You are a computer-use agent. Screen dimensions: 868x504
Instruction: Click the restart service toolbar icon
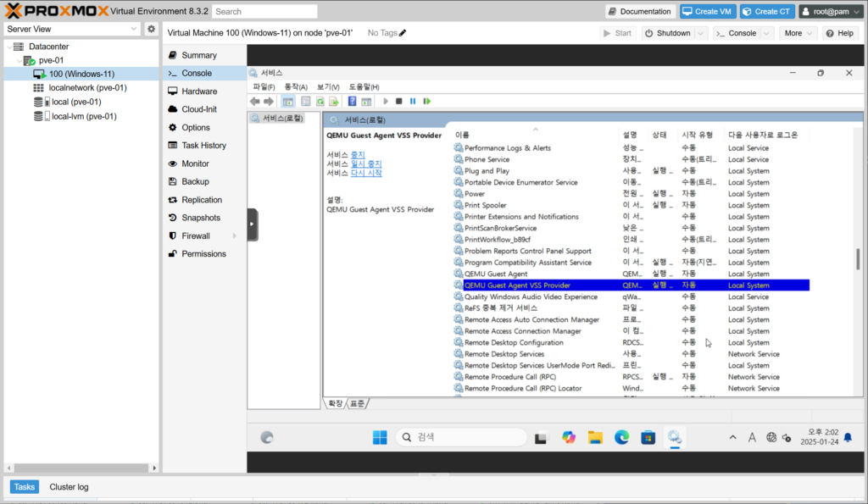click(427, 101)
